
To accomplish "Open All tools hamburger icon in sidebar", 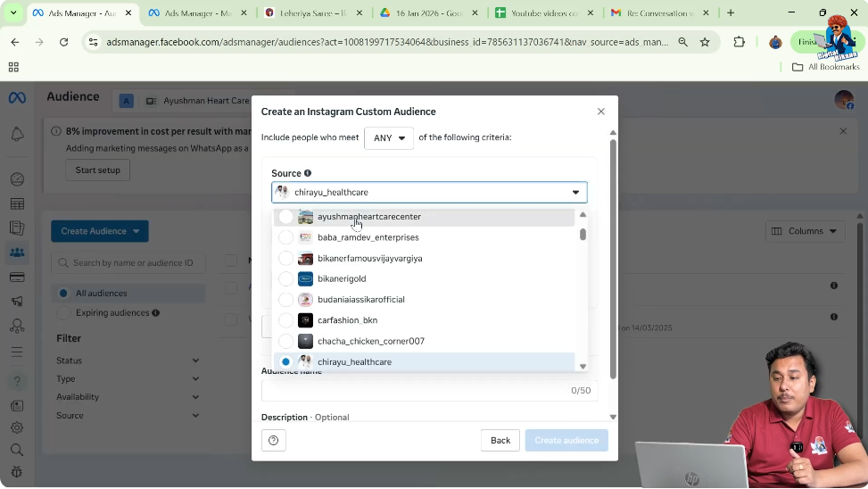I will pyautogui.click(x=17, y=352).
